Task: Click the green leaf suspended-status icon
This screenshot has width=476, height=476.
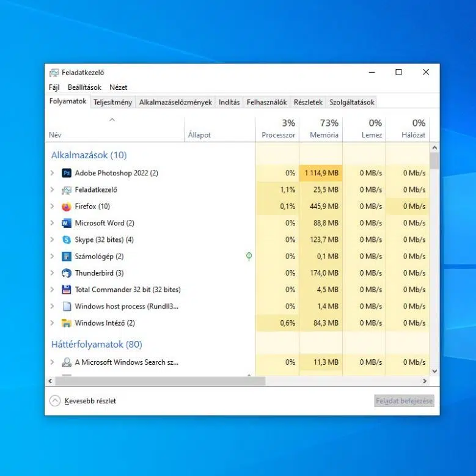Action: coord(249,257)
